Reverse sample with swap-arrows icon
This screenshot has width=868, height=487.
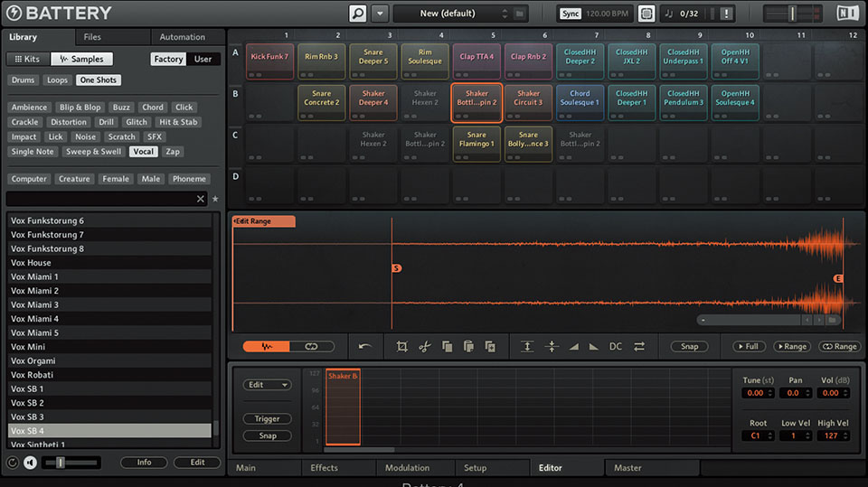(639, 346)
